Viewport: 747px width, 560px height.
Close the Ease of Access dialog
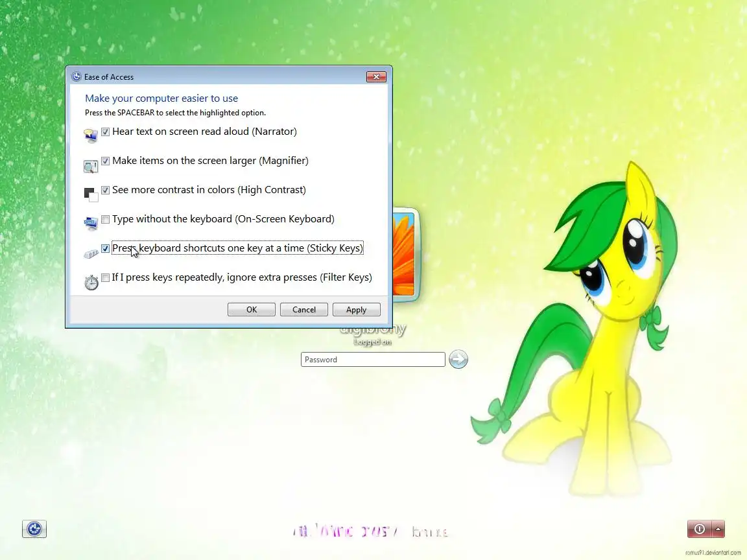click(376, 76)
